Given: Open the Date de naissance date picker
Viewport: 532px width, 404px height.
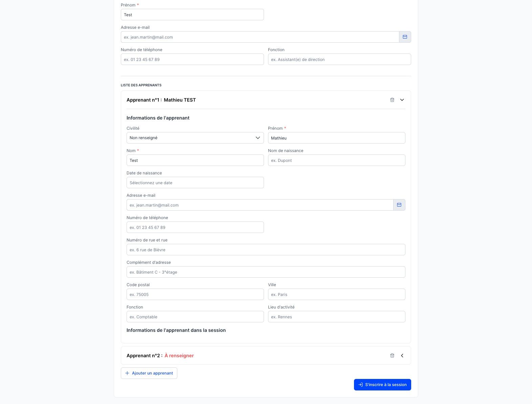Looking at the screenshot, I should point(195,183).
